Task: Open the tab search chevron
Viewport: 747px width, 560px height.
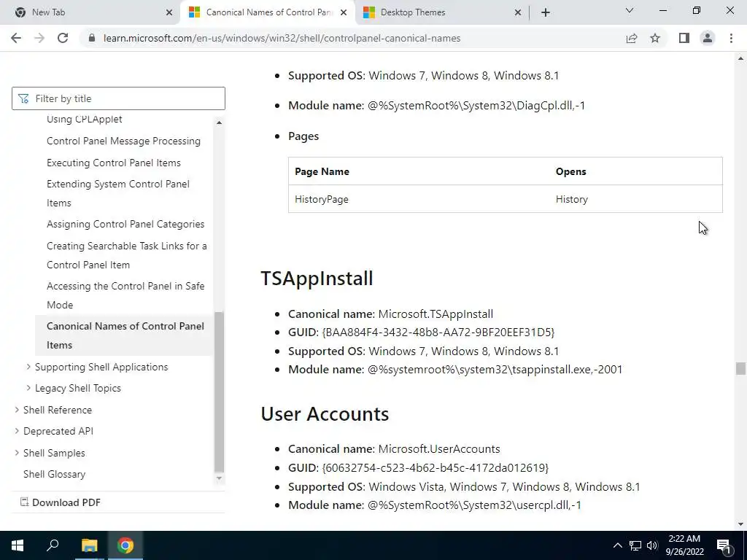Action: [x=630, y=10]
